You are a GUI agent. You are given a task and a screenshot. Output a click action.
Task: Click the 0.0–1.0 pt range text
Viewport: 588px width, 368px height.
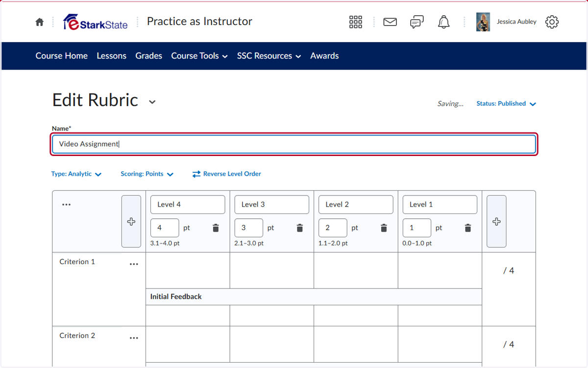pyautogui.click(x=417, y=243)
